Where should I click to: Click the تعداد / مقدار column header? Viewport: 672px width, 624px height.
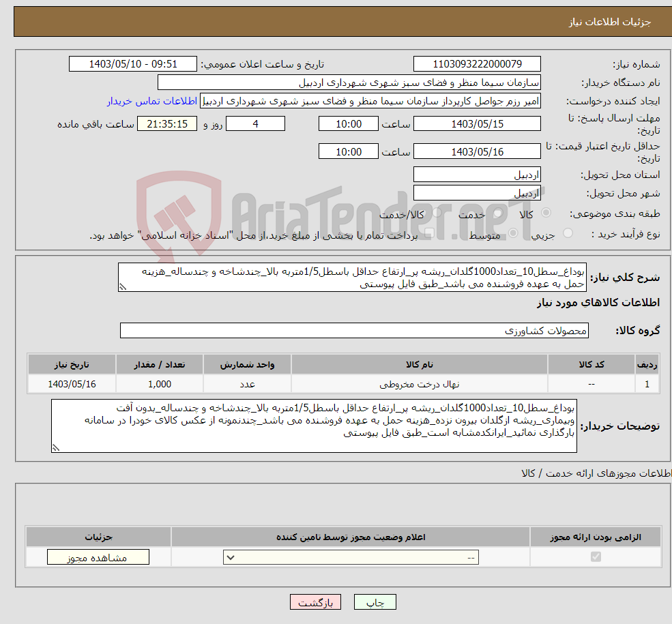point(160,364)
